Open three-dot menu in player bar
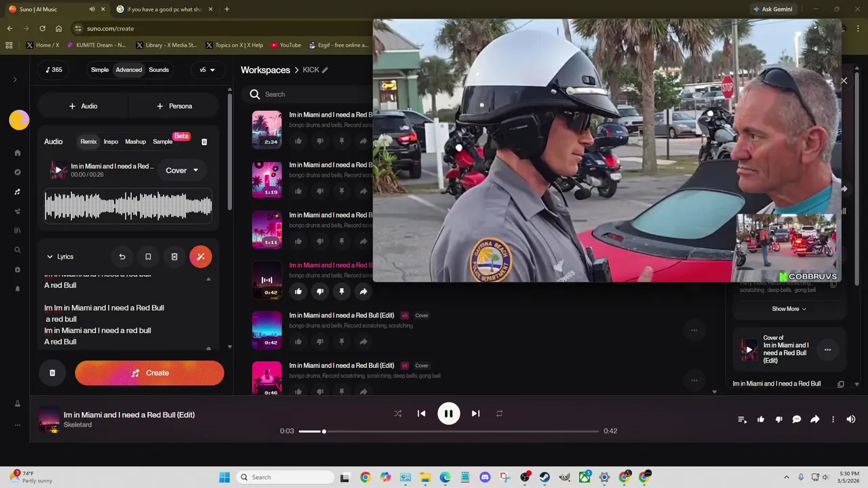Image resolution: width=868 pixels, height=488 pixels. [x=833, y=420]
